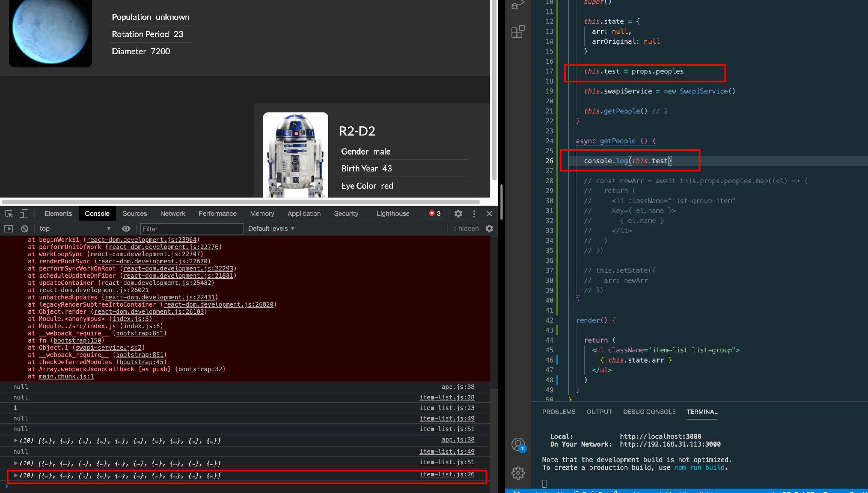Click the inspect element picker icon

(x=9, y=213)
